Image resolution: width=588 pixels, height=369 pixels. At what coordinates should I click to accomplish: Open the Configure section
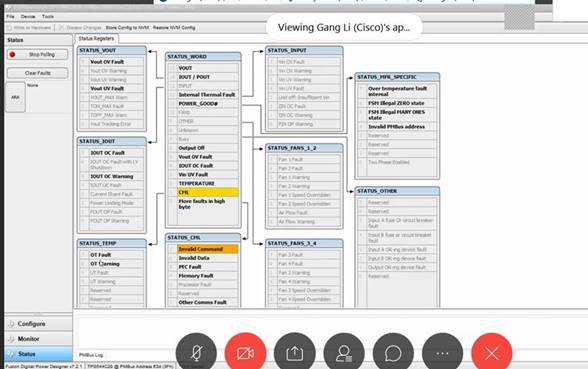(38, 324)
